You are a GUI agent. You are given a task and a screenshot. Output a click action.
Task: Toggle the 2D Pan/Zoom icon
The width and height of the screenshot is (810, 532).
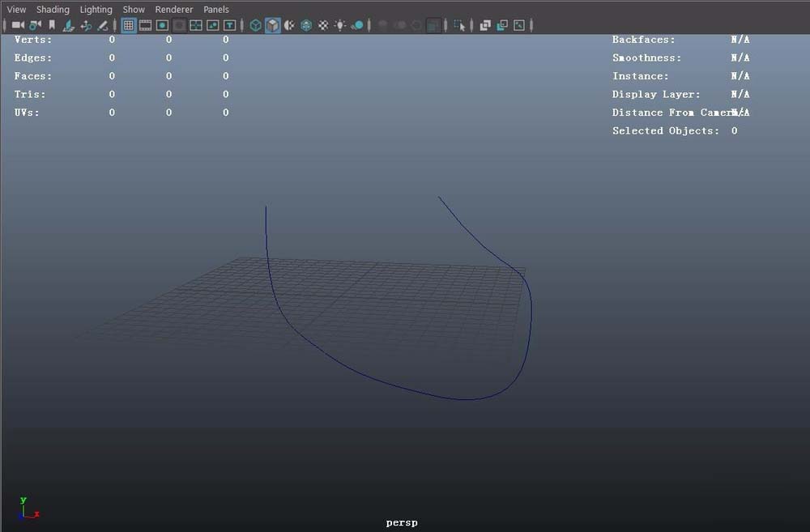coord(86,25)
